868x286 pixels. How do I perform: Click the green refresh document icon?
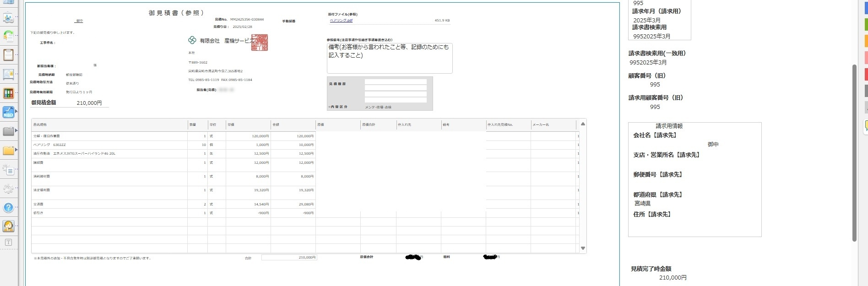tap(8, 36)
